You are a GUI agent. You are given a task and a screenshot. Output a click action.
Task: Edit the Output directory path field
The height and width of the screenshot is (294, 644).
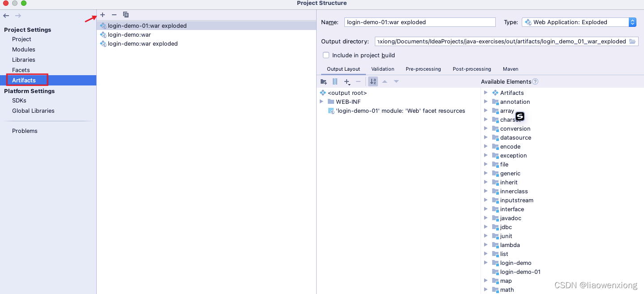pos(502,41)
